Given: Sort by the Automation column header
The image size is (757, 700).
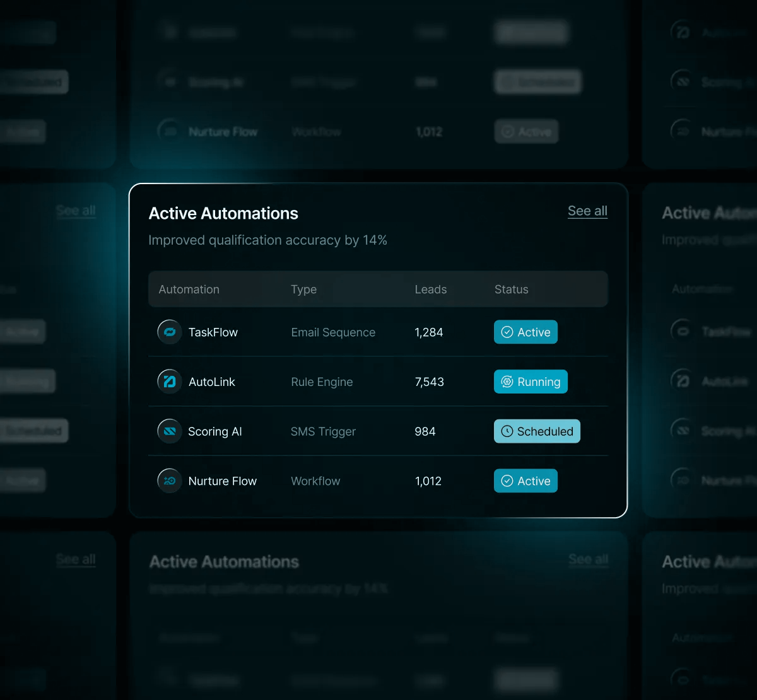Looking at the screenshot, I should tap(189, 289).
